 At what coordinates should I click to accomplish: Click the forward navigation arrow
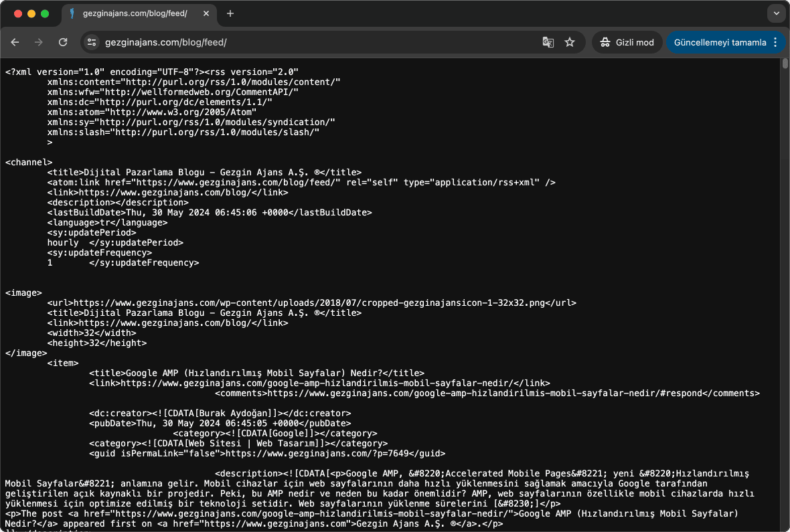click(x=39, y=42)
